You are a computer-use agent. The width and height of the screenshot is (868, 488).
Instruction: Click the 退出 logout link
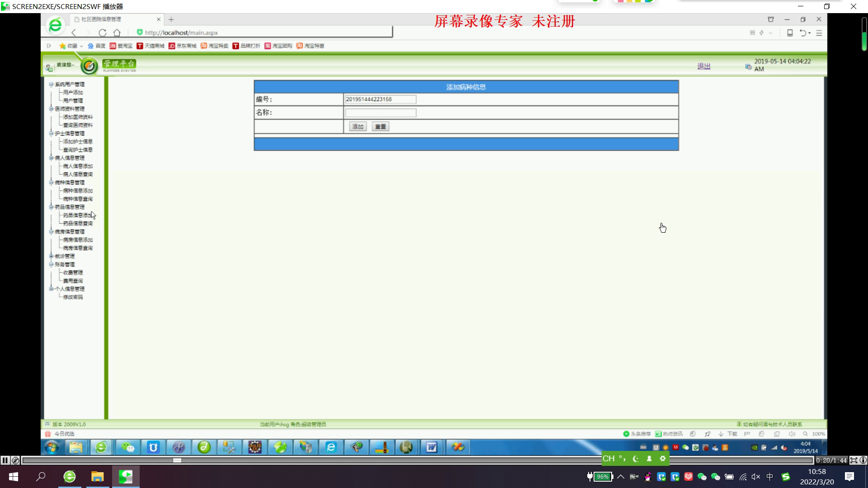[x=704, y=66]
